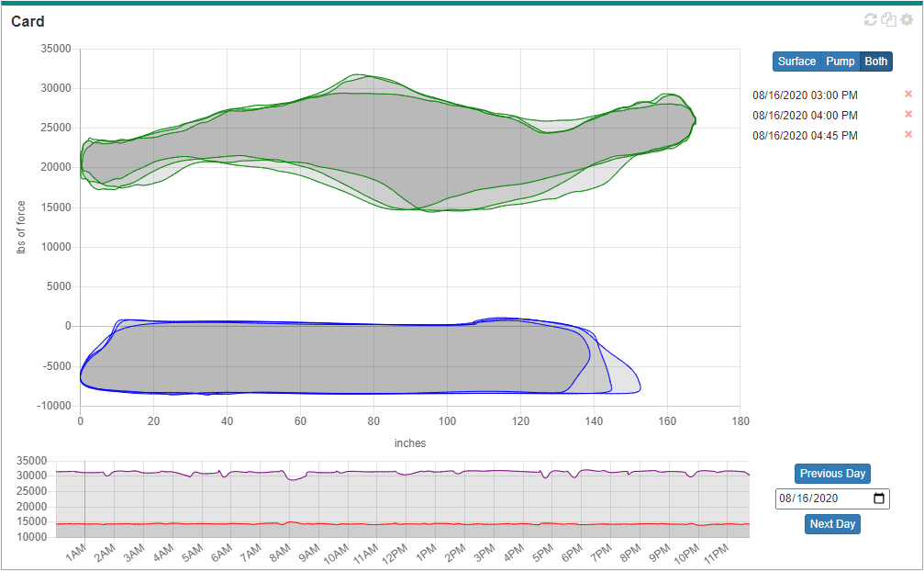The image size is (924, 571).
Task: Open the settings gear icon
Action: click(x=907, y=20)
